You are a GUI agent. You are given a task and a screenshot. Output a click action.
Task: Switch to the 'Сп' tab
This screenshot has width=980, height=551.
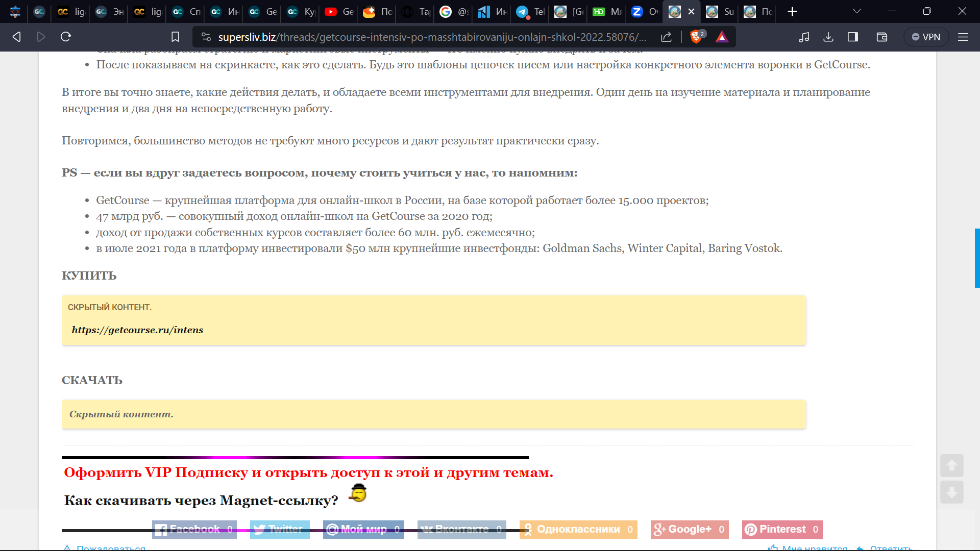pyautogui.click(x=186, y=12)
